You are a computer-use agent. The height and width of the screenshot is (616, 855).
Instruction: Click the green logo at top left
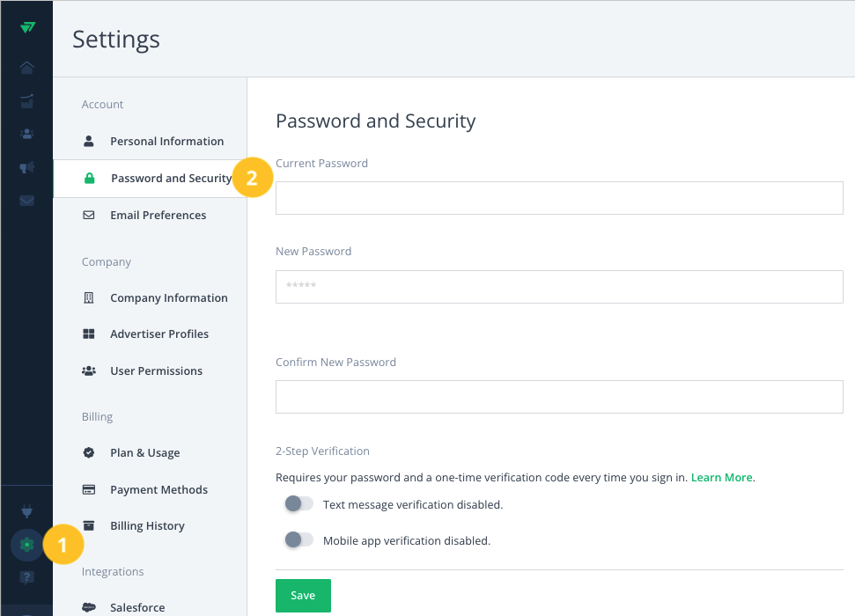click(27, 27)
